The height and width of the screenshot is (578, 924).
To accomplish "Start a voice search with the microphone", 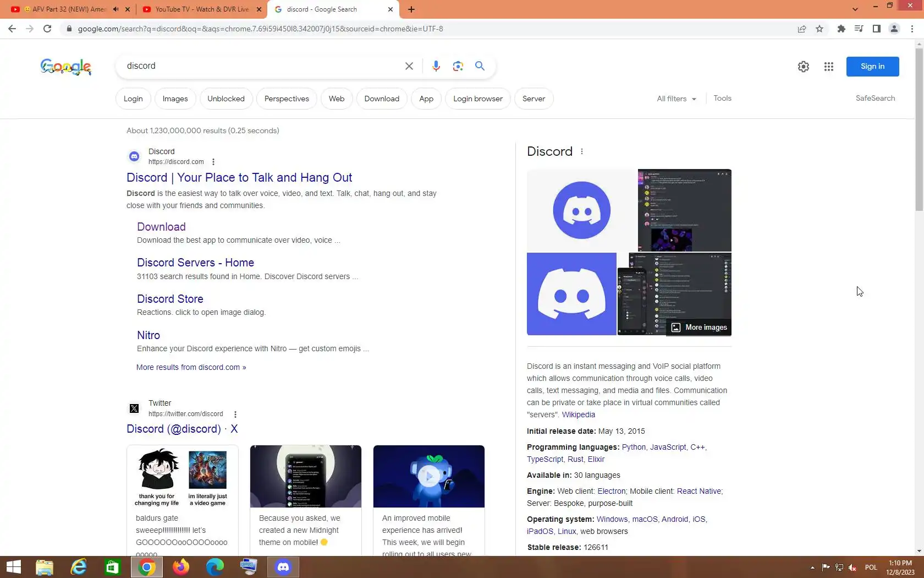I will pyautogui.click(x=436, y=66).
